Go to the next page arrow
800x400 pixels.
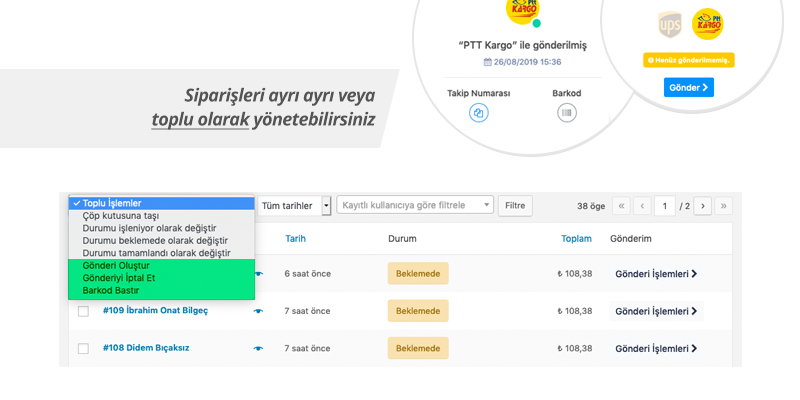tap(703, 206)
